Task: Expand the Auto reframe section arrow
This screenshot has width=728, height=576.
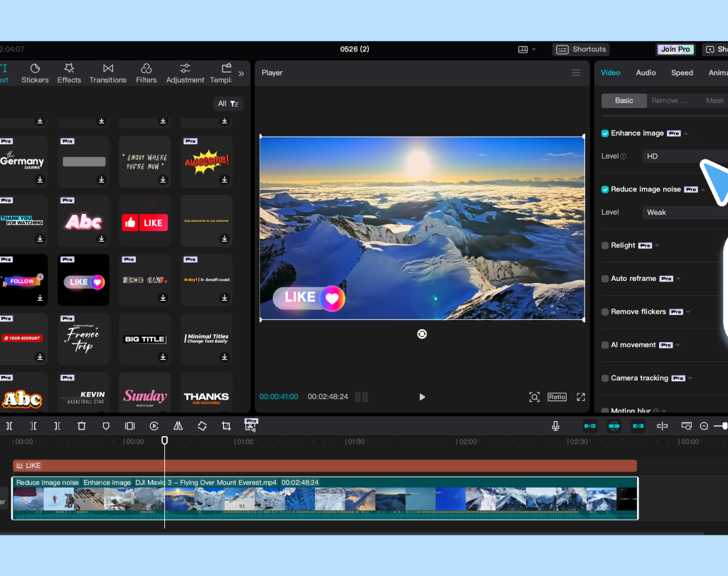Action: [x=678, y=279]
